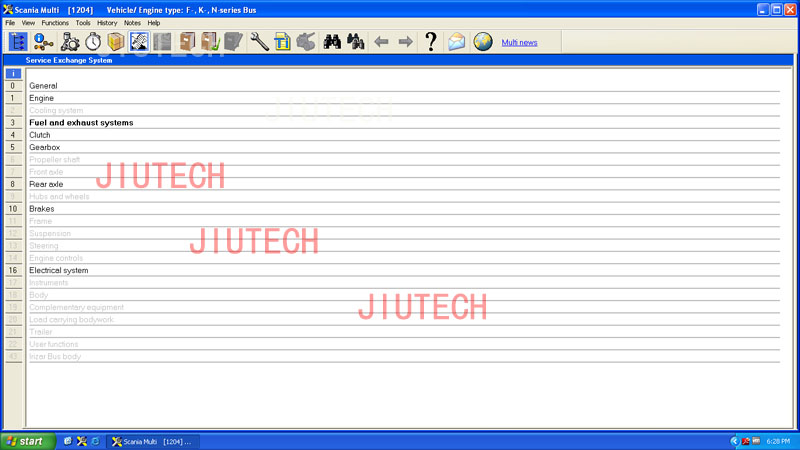
Task: Select grayed Propeller shaft row
Action: 404,160
